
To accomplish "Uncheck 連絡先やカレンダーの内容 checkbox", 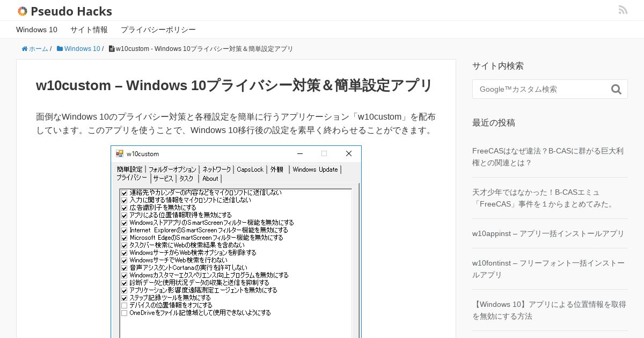I will [124, 193].
